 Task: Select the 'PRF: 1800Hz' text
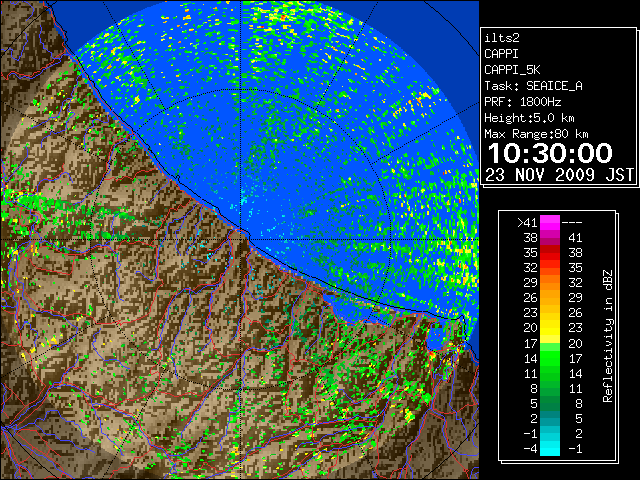click(x=522, y=102)
